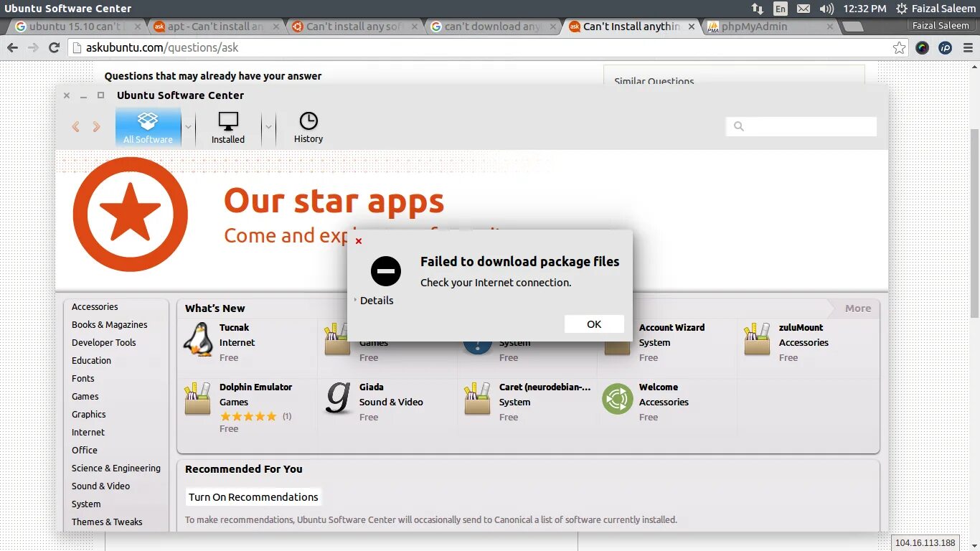
Task: Open the Games category
Action: click(x=85, y=396)
